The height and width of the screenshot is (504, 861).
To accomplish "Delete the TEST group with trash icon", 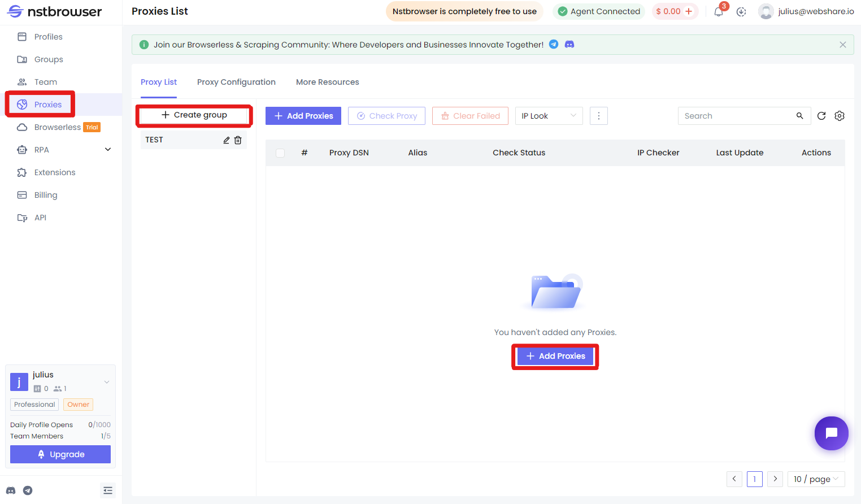I will pyautogui.click(x=238, y=140).
